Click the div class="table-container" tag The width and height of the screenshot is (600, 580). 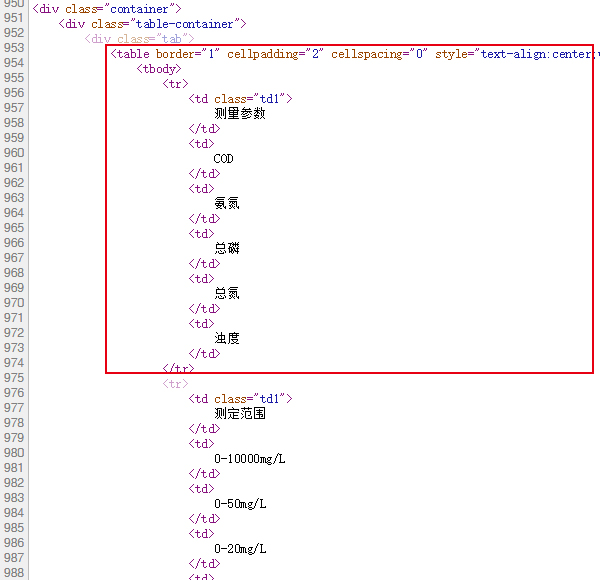click(x=152, y=24)
